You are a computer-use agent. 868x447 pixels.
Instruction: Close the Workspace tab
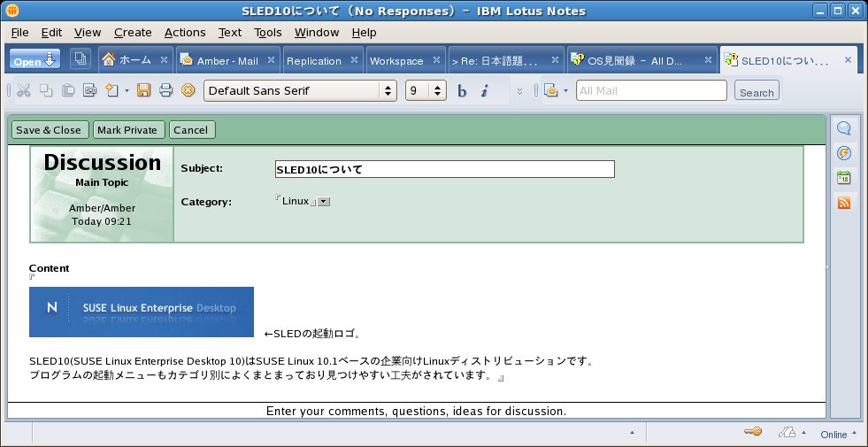pos(437,60)
